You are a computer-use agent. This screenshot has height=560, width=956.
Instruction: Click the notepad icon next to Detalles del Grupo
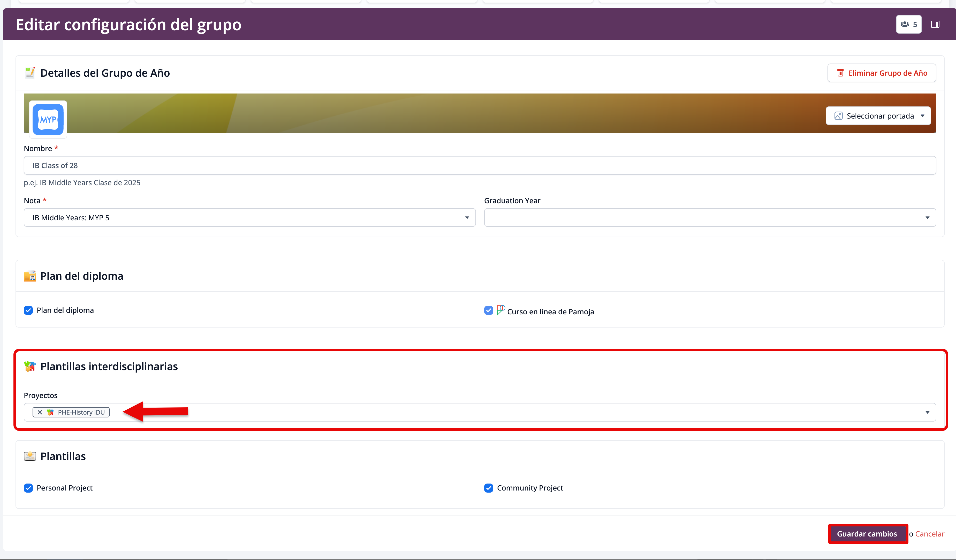click(x=29, y=73)
